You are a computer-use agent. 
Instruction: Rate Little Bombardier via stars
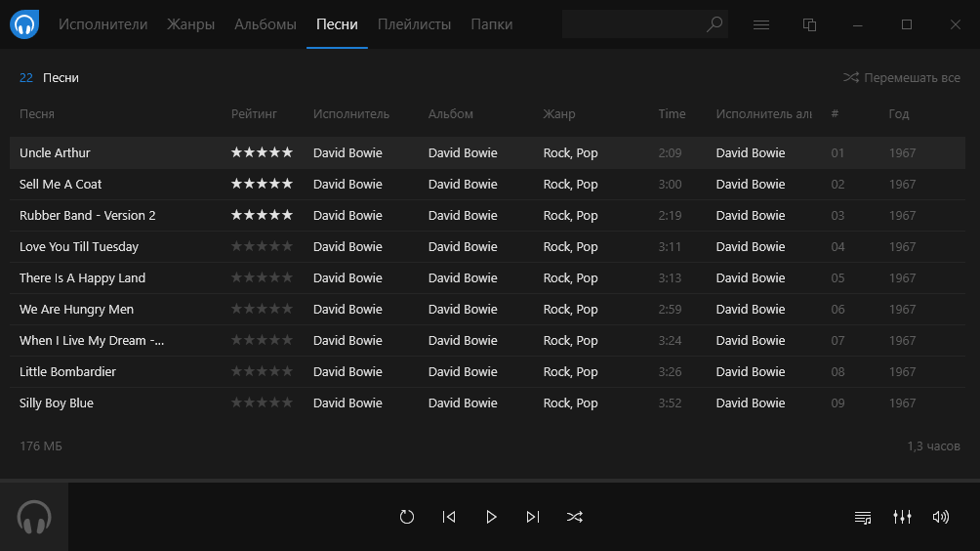(x=262, y=371)
